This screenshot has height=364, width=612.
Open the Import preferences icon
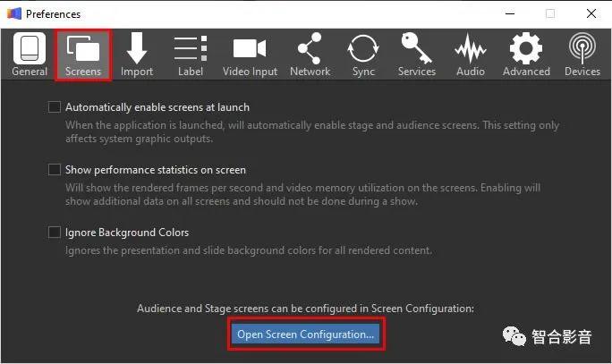click(137, 49)
